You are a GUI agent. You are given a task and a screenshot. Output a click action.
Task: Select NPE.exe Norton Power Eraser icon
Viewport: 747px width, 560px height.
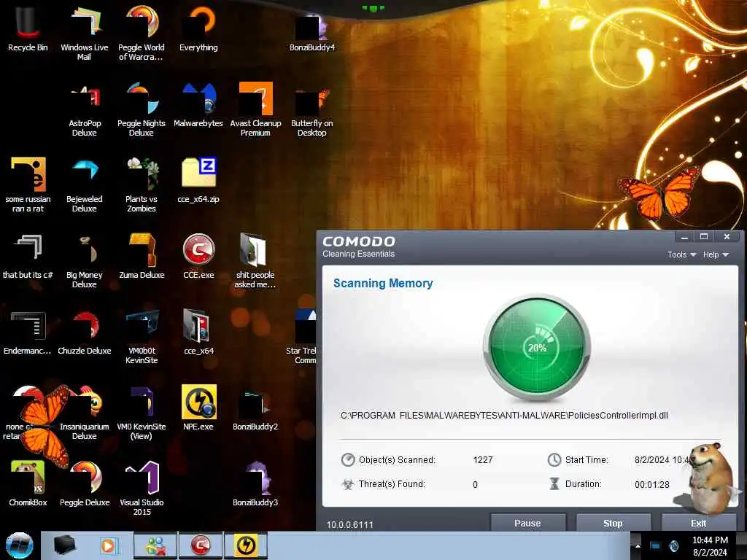[198, 408]
